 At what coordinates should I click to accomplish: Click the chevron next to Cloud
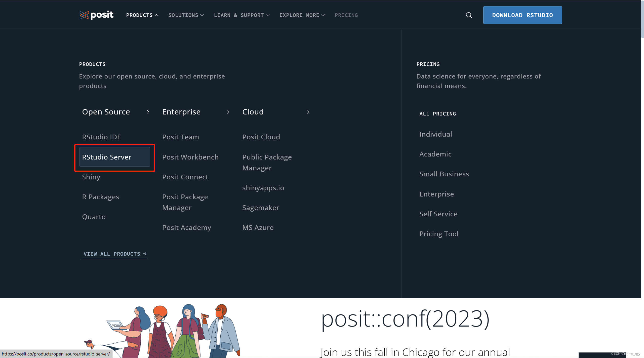[x=308, y=112]
